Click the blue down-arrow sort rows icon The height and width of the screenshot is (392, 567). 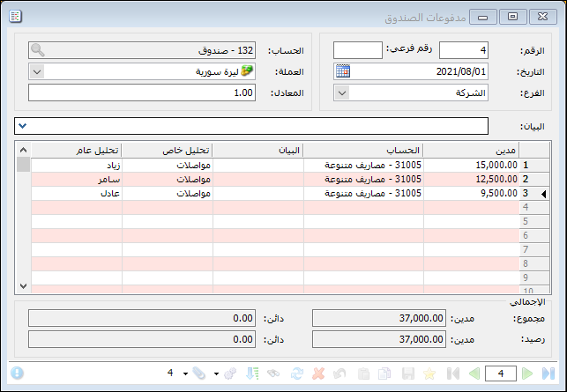click(252, 374)
